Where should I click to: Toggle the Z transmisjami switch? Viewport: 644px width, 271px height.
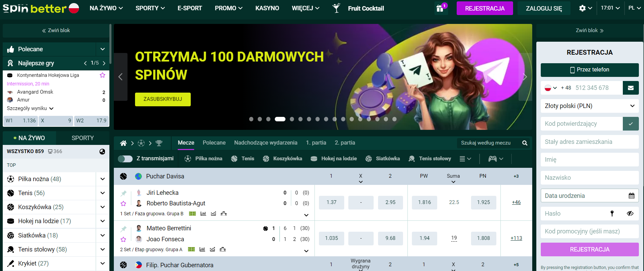pyautogui.click(x=125, y=159)
